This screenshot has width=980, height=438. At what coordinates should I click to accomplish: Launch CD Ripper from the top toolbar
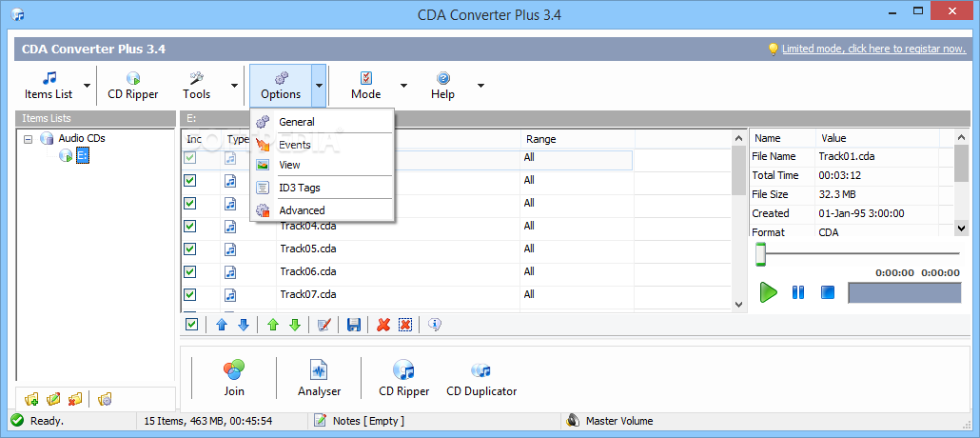[132, 86]
